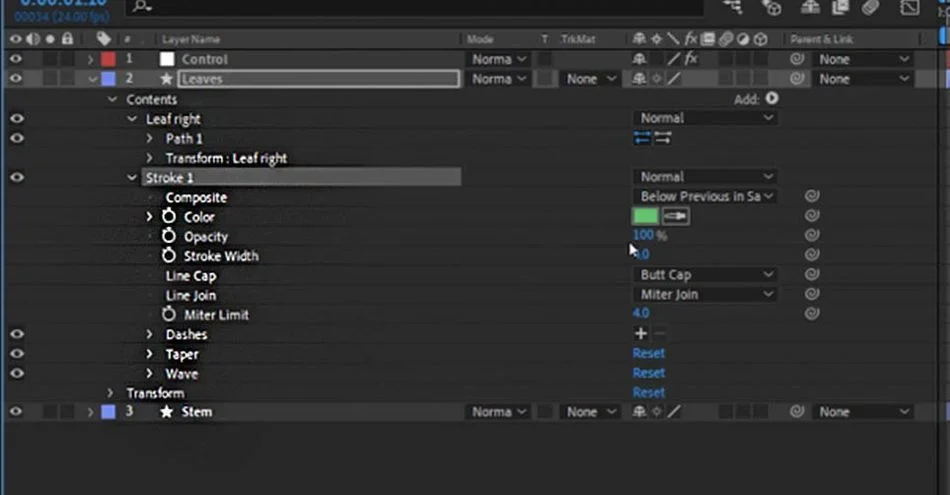Viewport: 950px width, 495px height.
Task: Collapse the Leaves layer twirl arrow
Action: (x=93, y=79)
